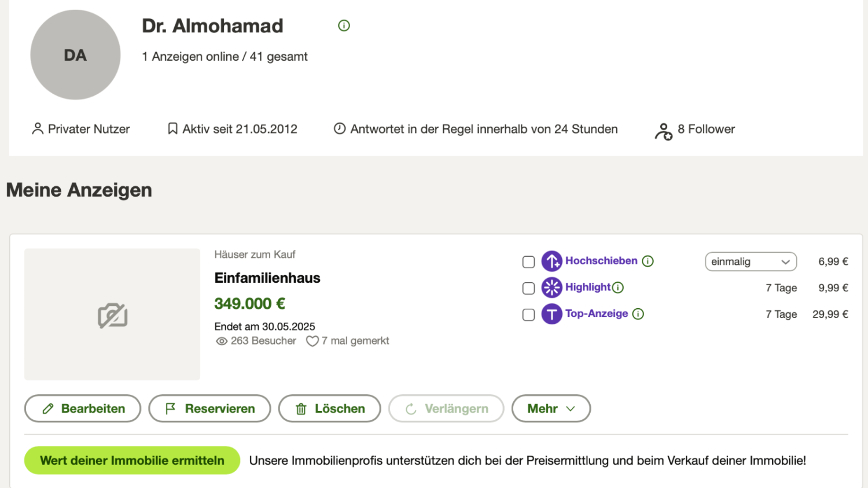Screen dimensions: 868x488
Task: Click the Bearbeiten button
Action: point(83,409)
